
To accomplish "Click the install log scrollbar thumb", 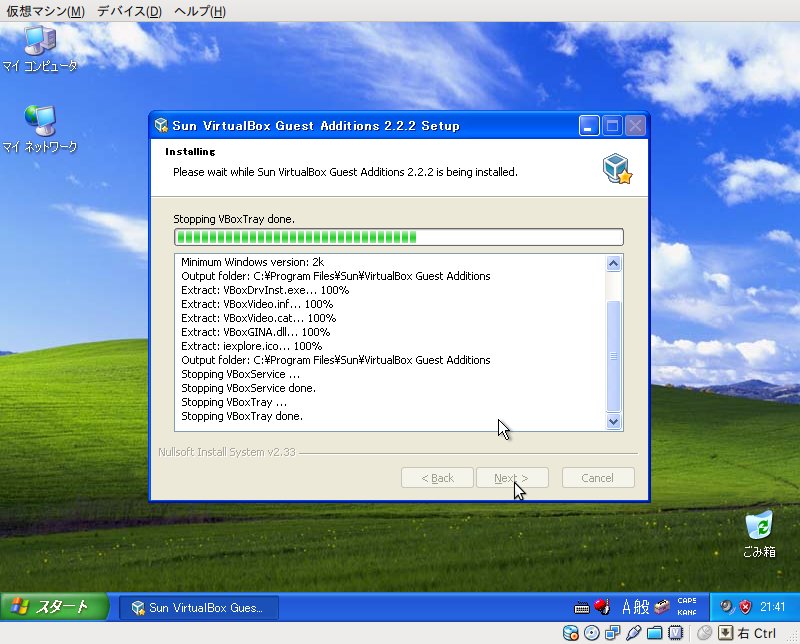I will click(613, 356).
